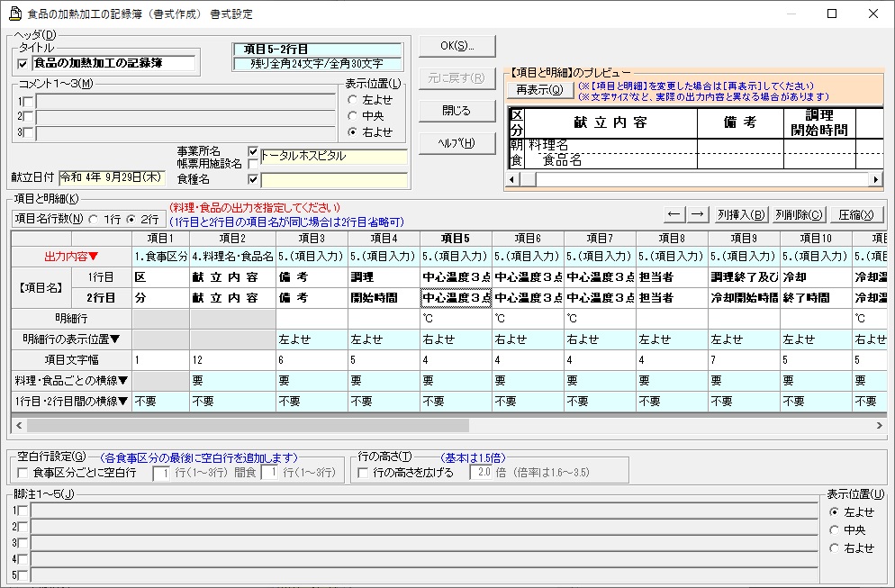Screen dimensions: 895x588
Task: Select 項目2 output cell 4.料理名・食品名
Action: tap(233, 257)
